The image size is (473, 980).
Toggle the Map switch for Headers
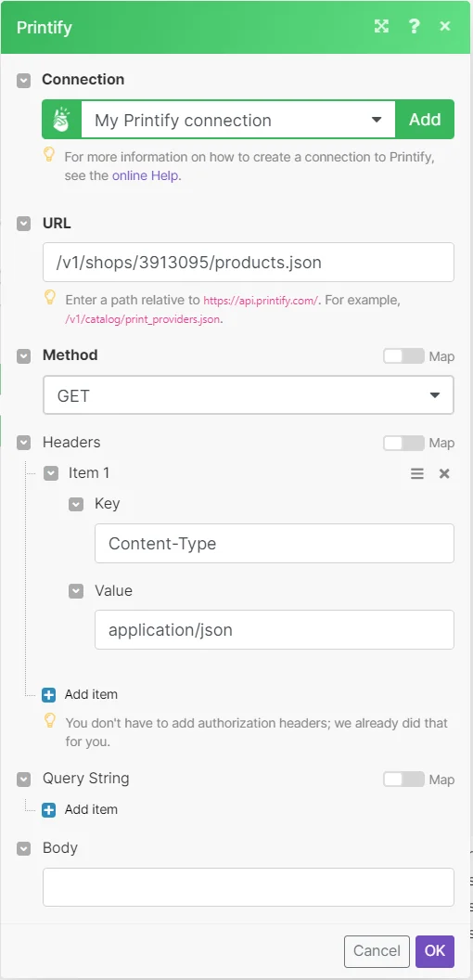point(403,443)
